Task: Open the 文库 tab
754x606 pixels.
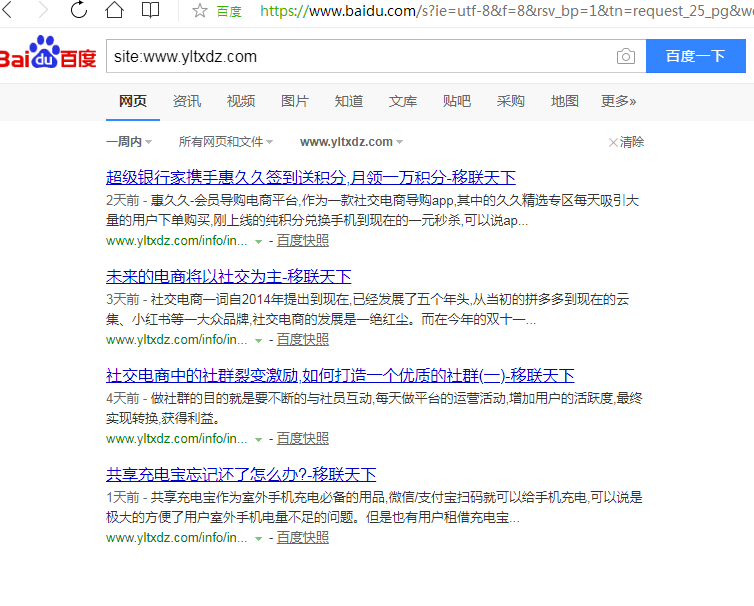Action: [403, 101]
